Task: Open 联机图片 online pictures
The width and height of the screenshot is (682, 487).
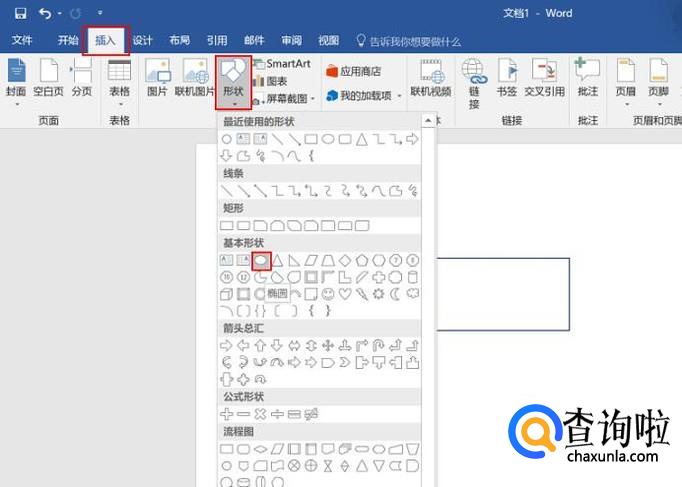Action: pyautogui.click(x=194, y=77)
